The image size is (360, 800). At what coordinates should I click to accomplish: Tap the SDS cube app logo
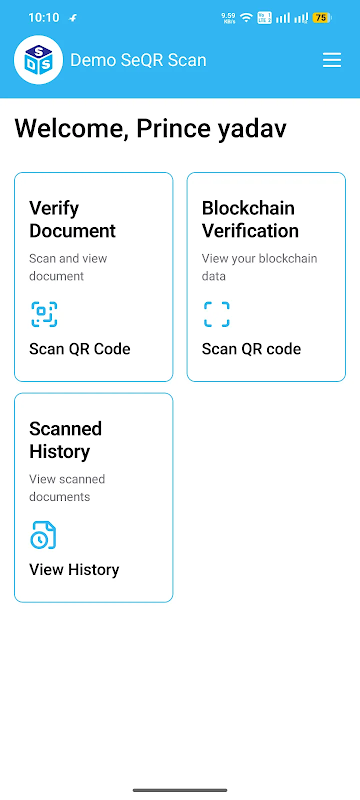point(38,60)
